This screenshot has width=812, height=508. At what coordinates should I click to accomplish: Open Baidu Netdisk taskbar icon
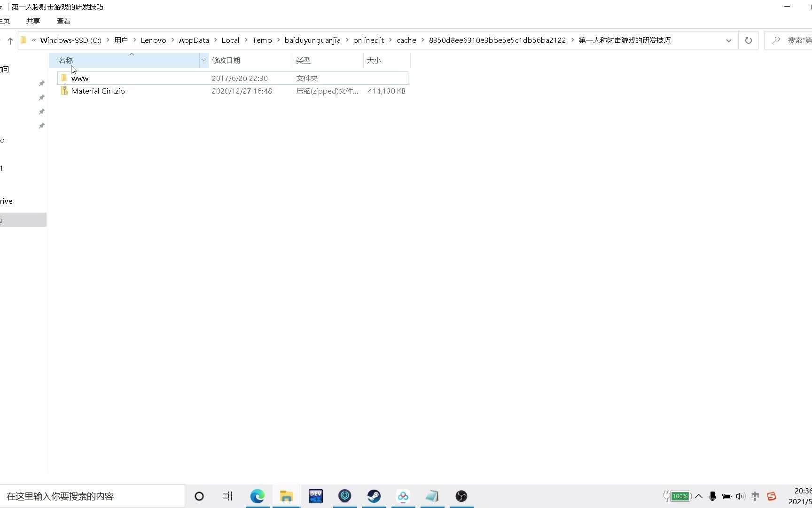click(x=403, y=496)
